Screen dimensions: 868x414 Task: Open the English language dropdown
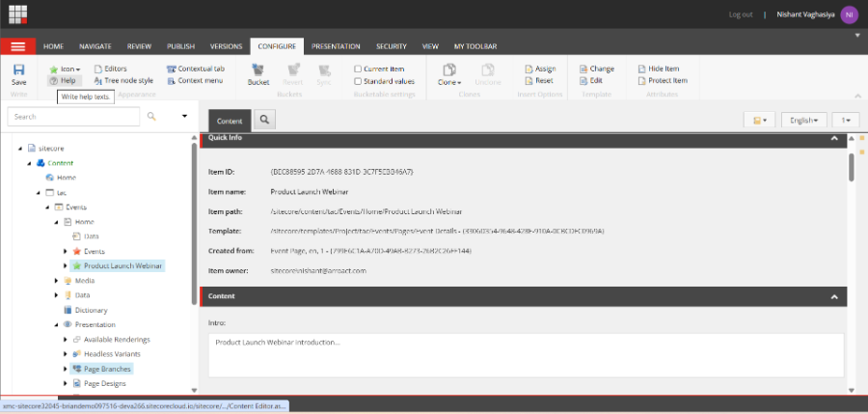[x=803, y=121]
